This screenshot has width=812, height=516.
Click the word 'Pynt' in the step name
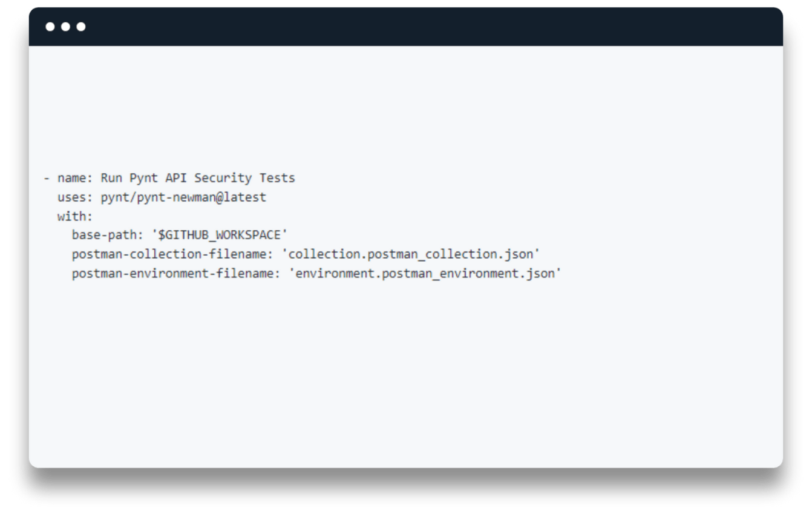click(143, 178)
